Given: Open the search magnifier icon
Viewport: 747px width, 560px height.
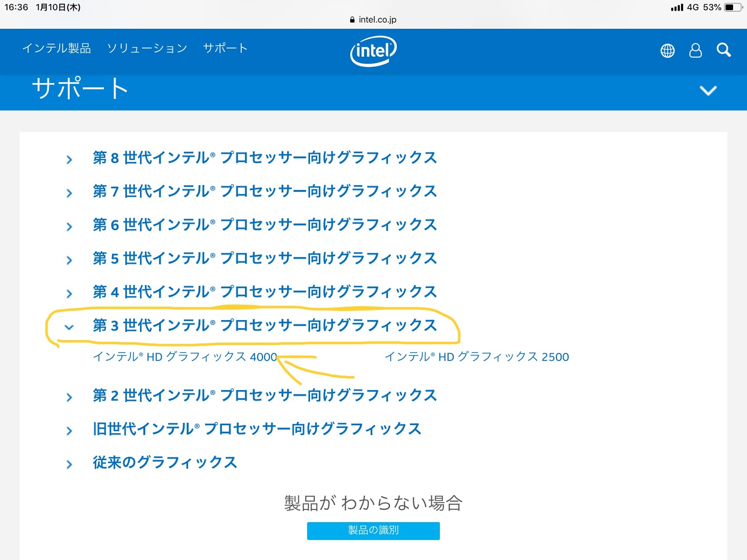Looking at the screenshot, I should (724, 50).
